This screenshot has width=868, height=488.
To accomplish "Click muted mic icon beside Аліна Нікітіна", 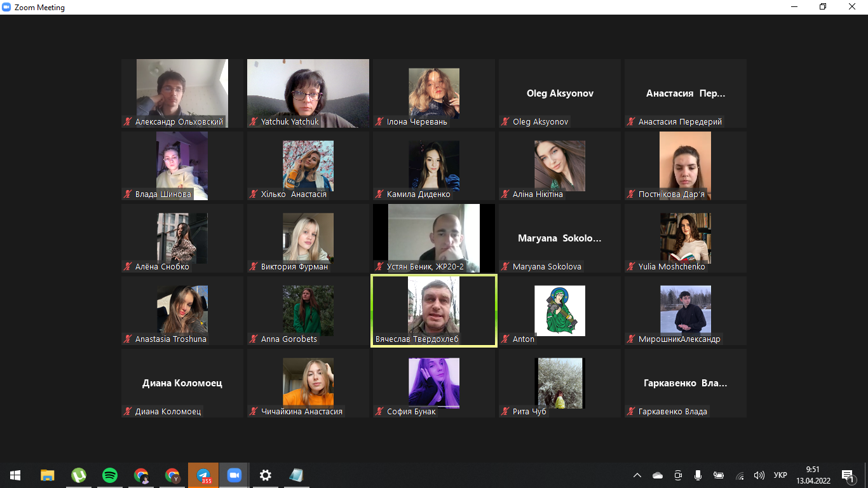I will (x=505, y=194).
